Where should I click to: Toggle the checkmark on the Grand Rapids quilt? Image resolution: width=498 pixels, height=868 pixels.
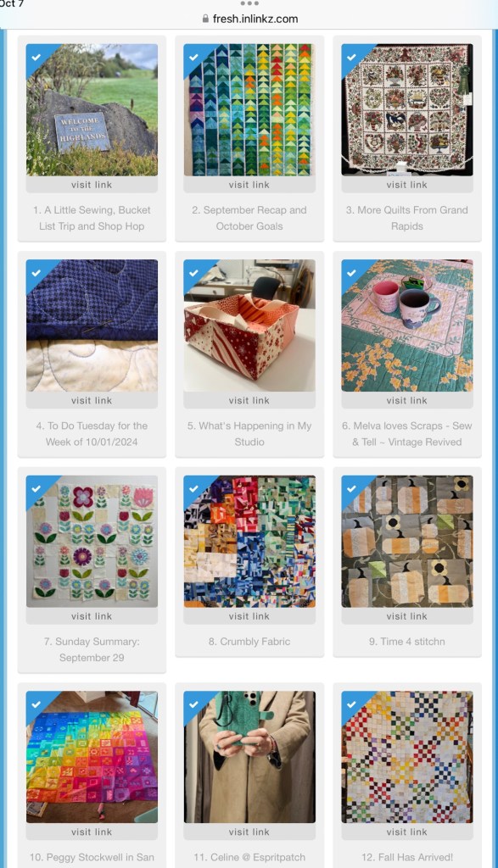point(352,57)
